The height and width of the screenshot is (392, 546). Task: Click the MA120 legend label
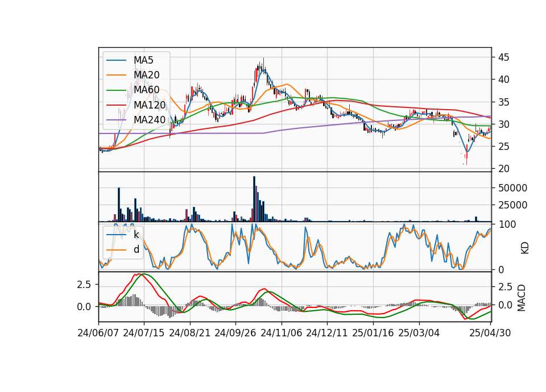click(x=150, y=105)
